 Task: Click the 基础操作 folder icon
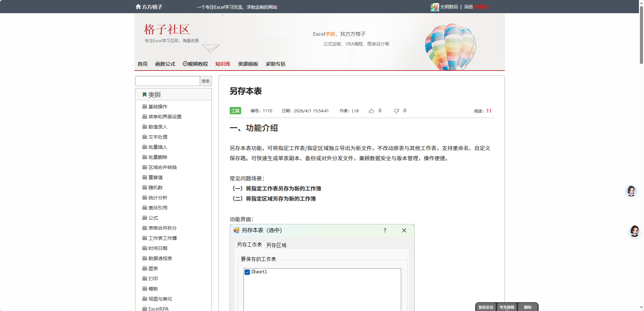click(x=144, y=107)
